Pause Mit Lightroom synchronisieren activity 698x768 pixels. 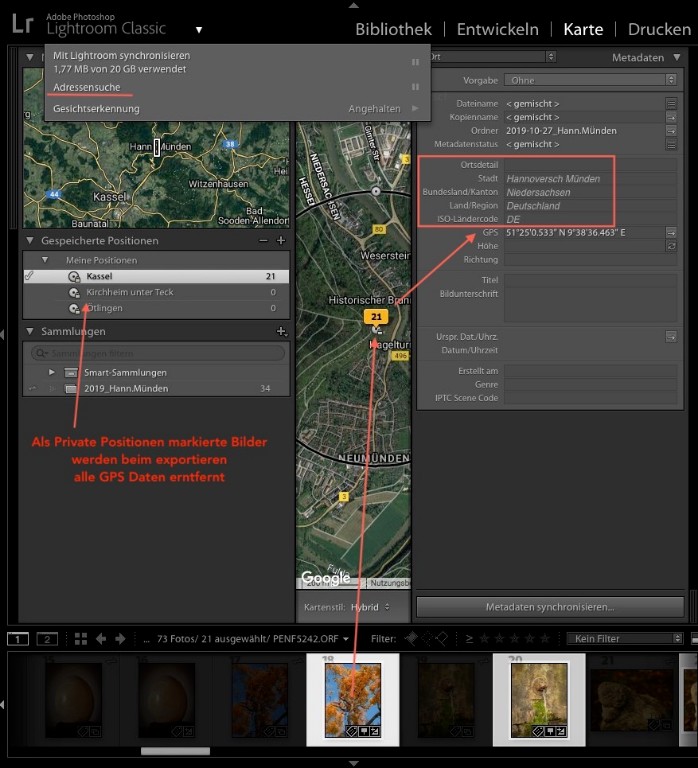[x=415, y=62]
